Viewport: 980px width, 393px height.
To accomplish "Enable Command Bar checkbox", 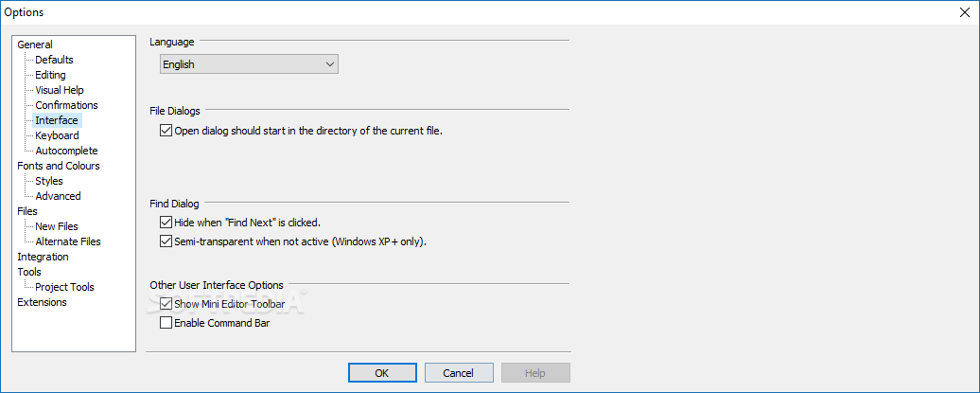I will click(166, 323).
